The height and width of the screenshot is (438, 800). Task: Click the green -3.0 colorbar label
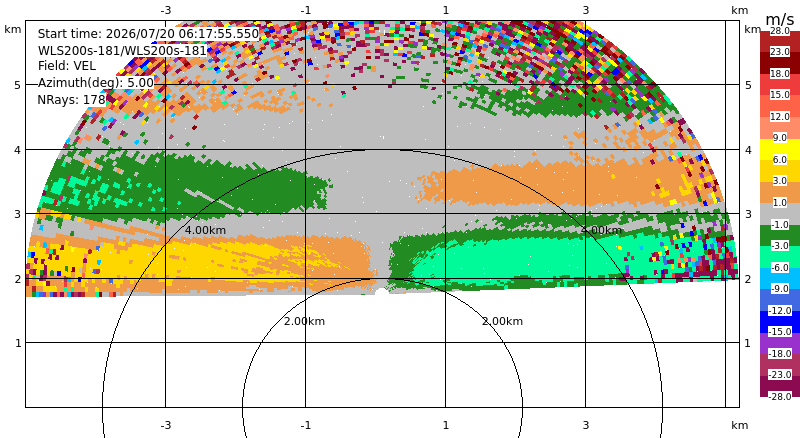click(780, 246)
